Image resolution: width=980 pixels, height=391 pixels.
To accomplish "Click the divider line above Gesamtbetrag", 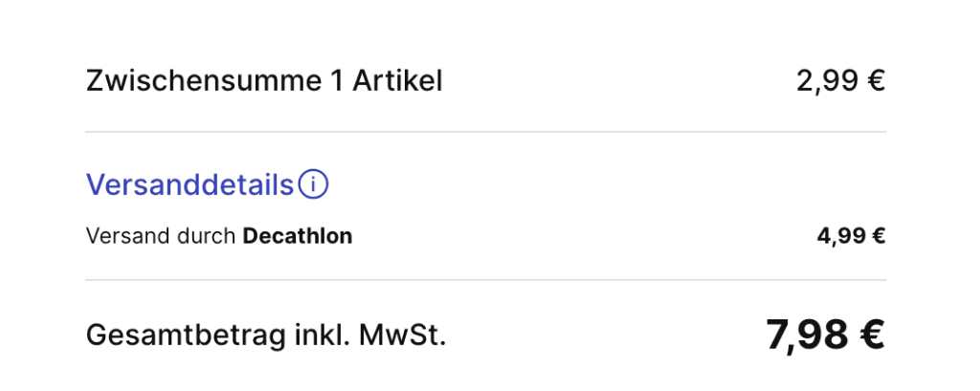I will click(x=485, y=280).
